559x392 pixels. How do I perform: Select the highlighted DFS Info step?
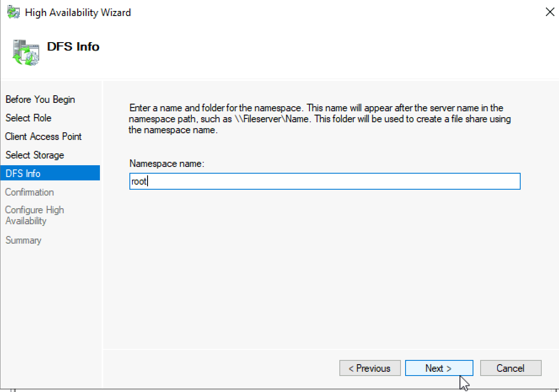click(50, 173)
